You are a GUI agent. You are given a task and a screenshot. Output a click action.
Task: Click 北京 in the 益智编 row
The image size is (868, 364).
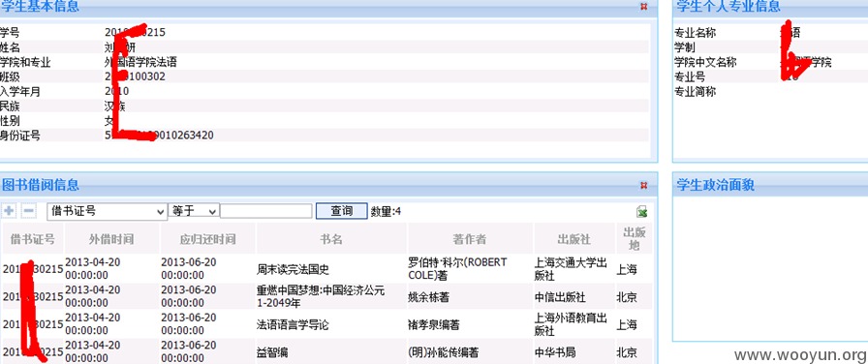[x=627, y=352]
